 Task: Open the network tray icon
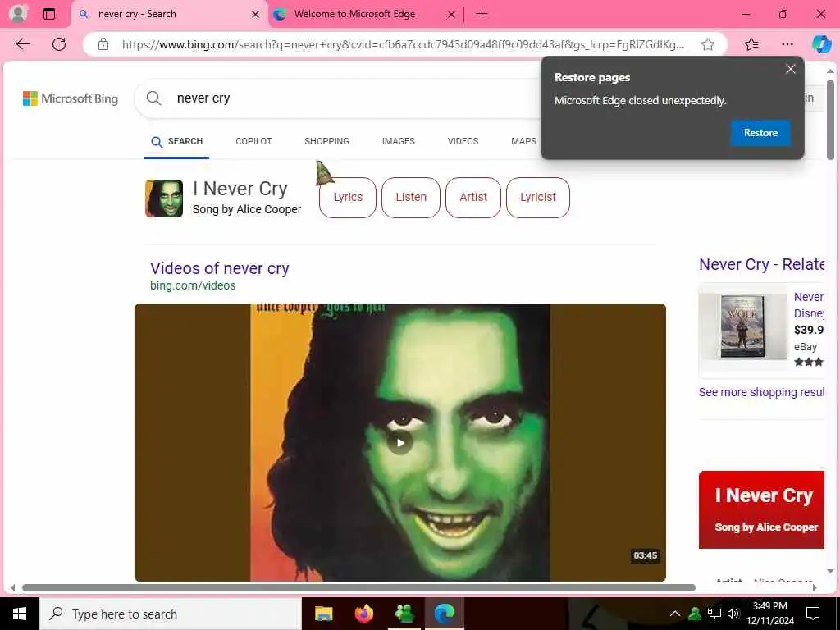tap(714, 614)
